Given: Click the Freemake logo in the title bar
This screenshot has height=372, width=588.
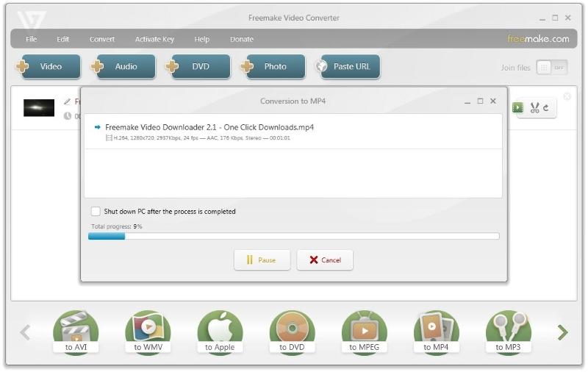Looking at the screenshot, I should click(32, 21).
